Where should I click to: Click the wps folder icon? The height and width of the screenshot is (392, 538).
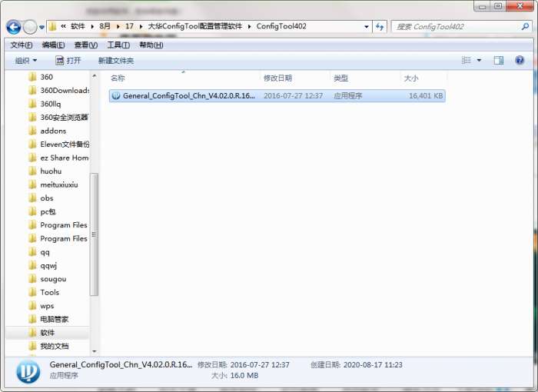click(x=32, y=306)
